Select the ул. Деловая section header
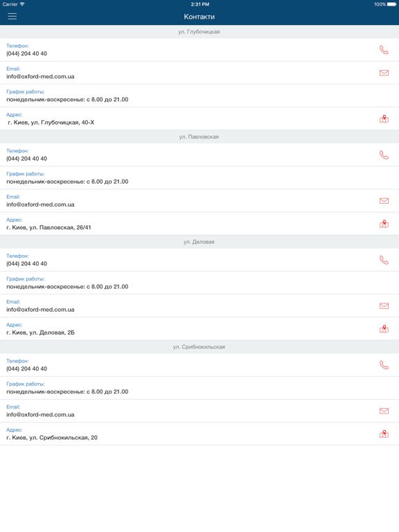Viewport: 399px width, 532px height. click(x=199, y=242)
